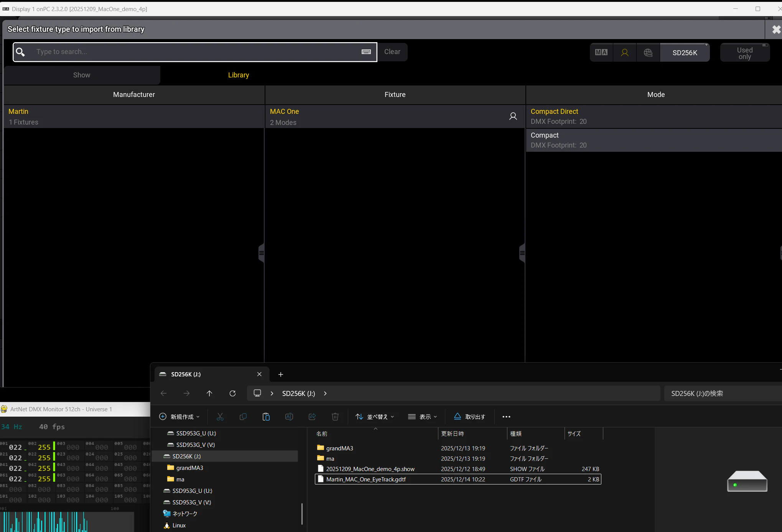782x532 pixels.
Task: Click the This PC monitor icon in address bar
Action: pos(257,393)
